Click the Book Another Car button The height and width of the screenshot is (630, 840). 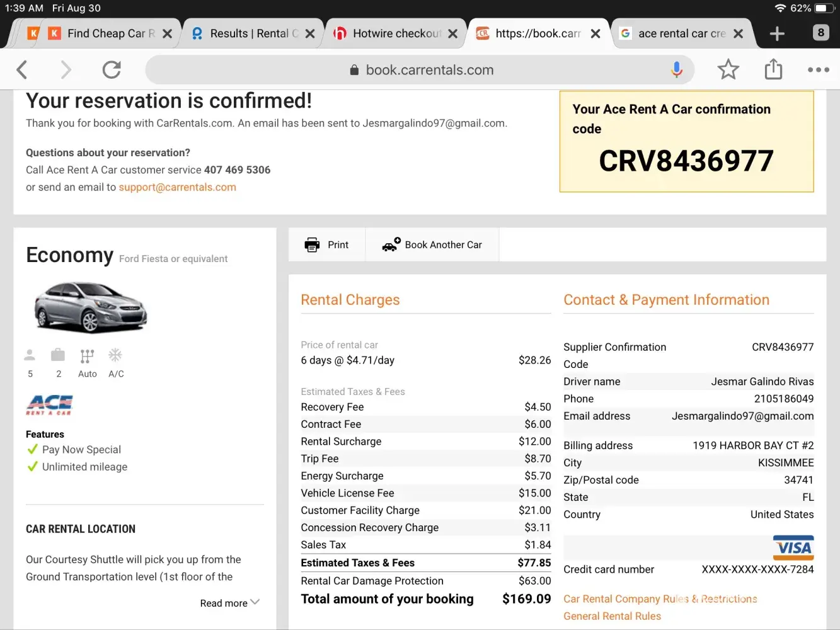[x=432, y=244]
